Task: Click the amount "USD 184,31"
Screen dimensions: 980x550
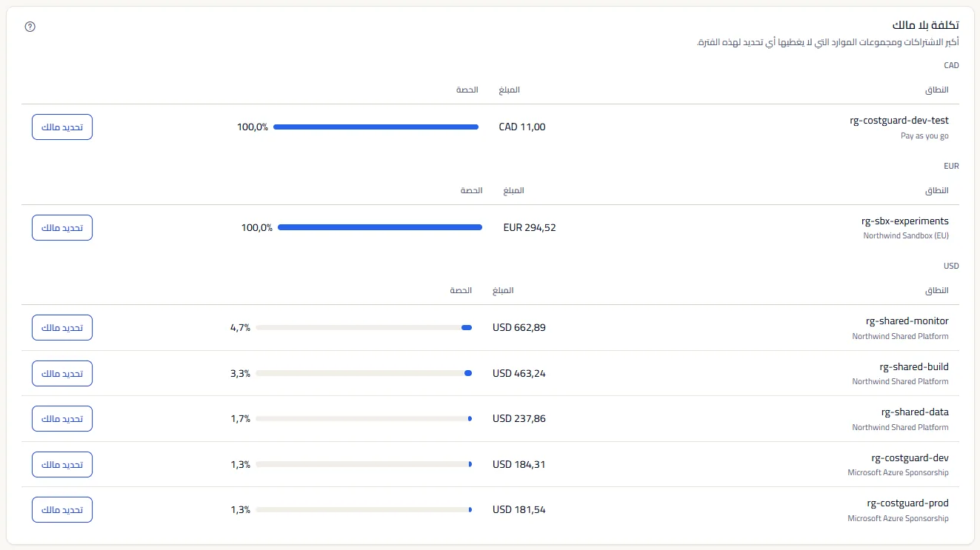Action: tap(519, 464)
